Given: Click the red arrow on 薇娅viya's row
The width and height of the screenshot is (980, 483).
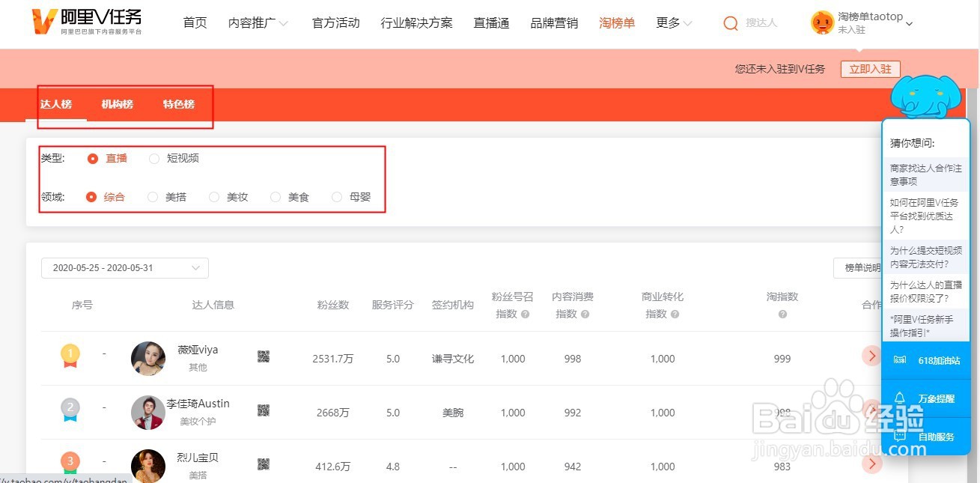Looking at the screenshot, I should click(871, 356).
